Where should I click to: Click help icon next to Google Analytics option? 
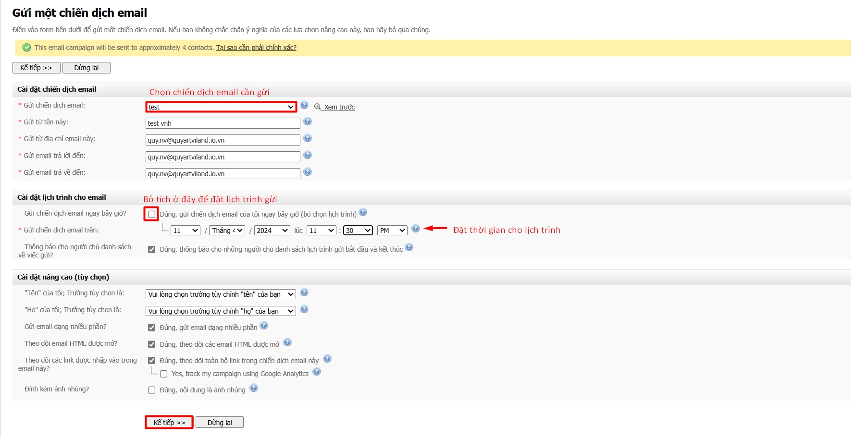[317, 372]
